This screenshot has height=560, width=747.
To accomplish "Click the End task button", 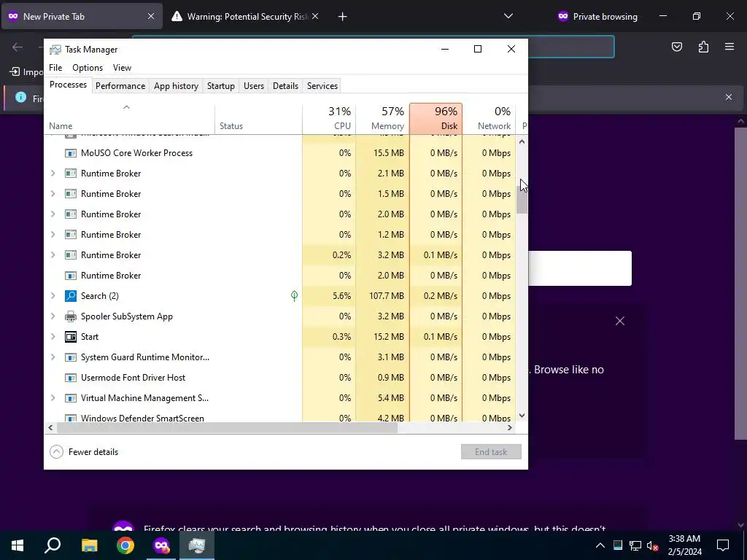I will coord(491,452).
